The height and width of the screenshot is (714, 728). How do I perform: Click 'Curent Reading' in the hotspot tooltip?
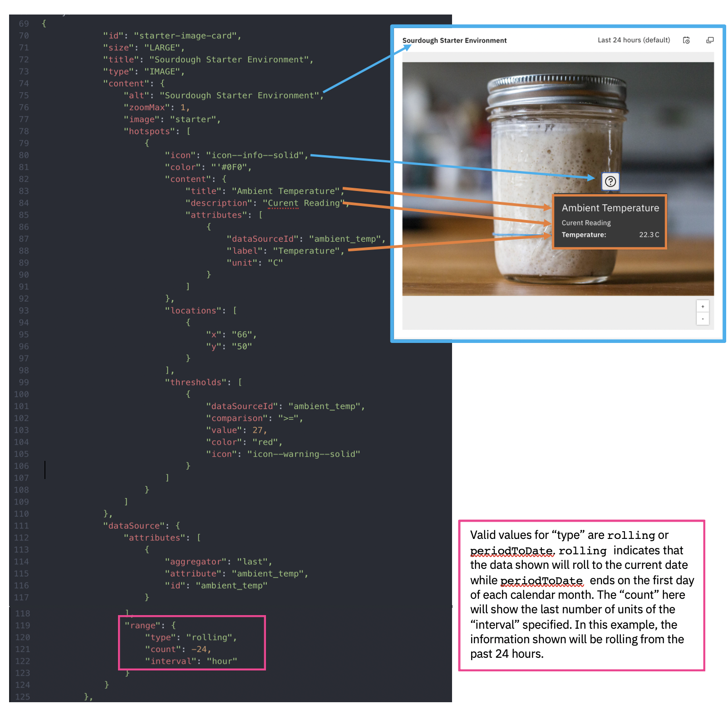(x=586, y=223)
